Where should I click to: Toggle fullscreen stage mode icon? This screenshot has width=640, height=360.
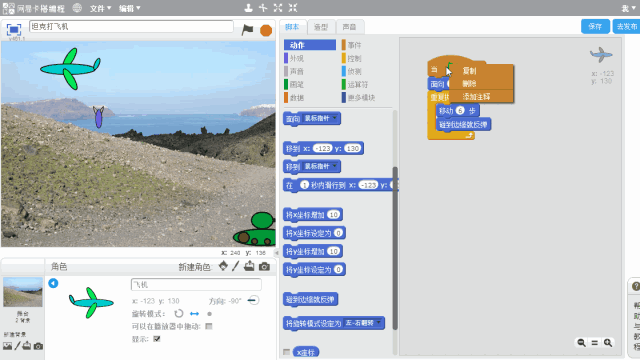click(x=13, y=30)
